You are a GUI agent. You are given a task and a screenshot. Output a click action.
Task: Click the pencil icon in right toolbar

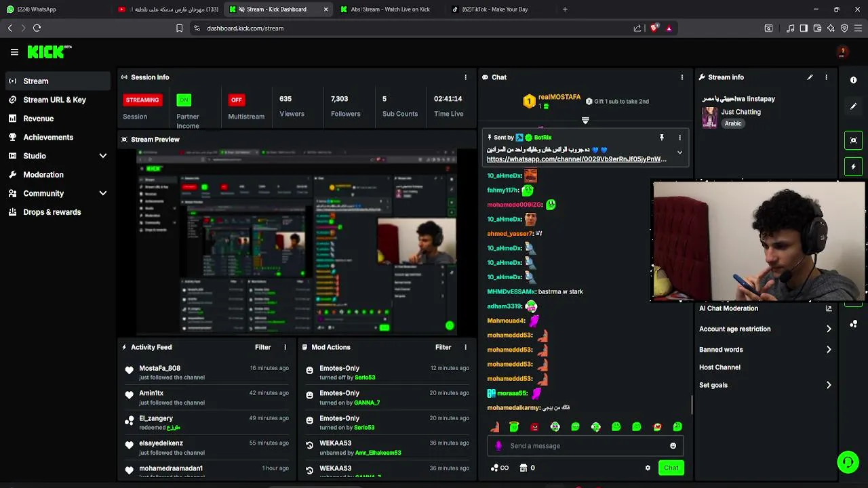[x=854, y=106]
